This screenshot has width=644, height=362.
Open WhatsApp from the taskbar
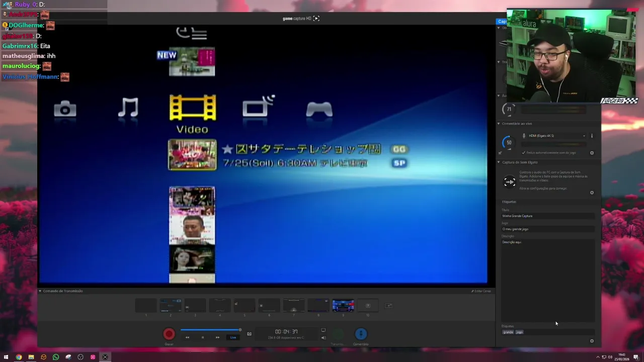[x=56, y=357]
